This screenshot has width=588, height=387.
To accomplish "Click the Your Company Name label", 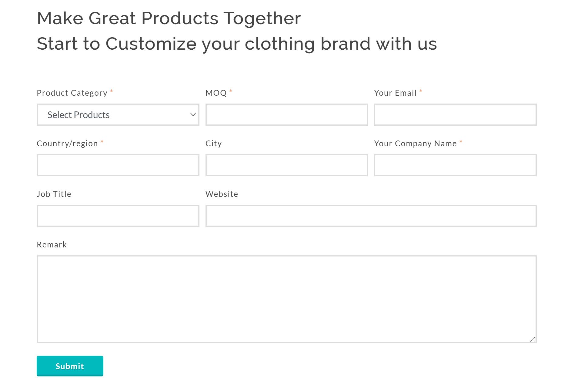I will (x=415, y=144).
